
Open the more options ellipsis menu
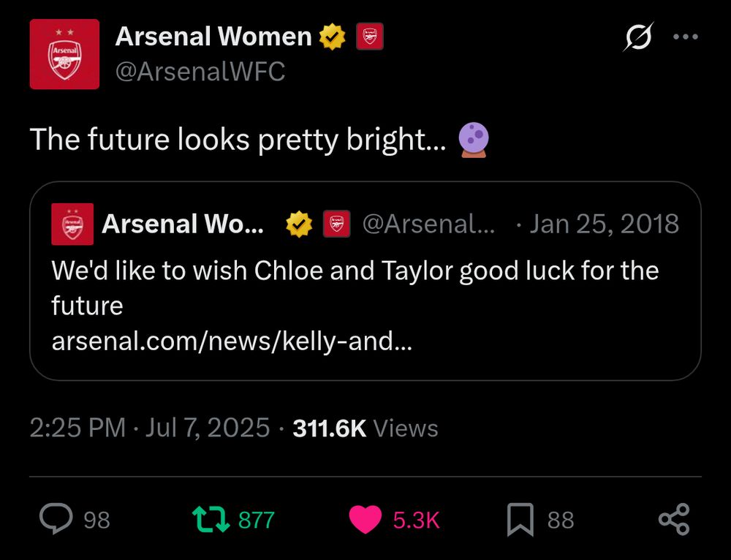click(685, 36)
